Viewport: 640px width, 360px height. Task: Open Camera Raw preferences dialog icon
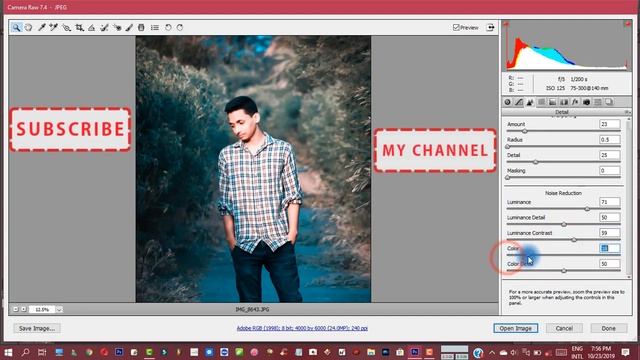155,27
